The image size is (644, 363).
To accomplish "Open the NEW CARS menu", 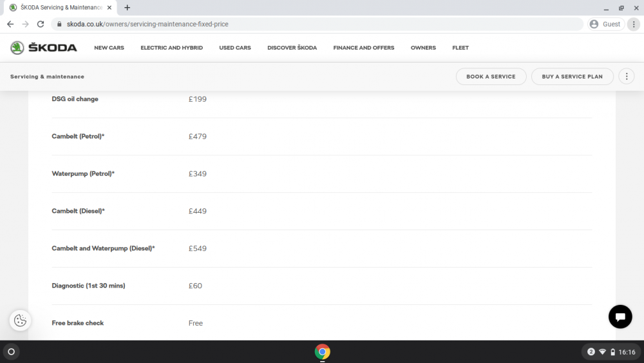I will pos(109,48).
